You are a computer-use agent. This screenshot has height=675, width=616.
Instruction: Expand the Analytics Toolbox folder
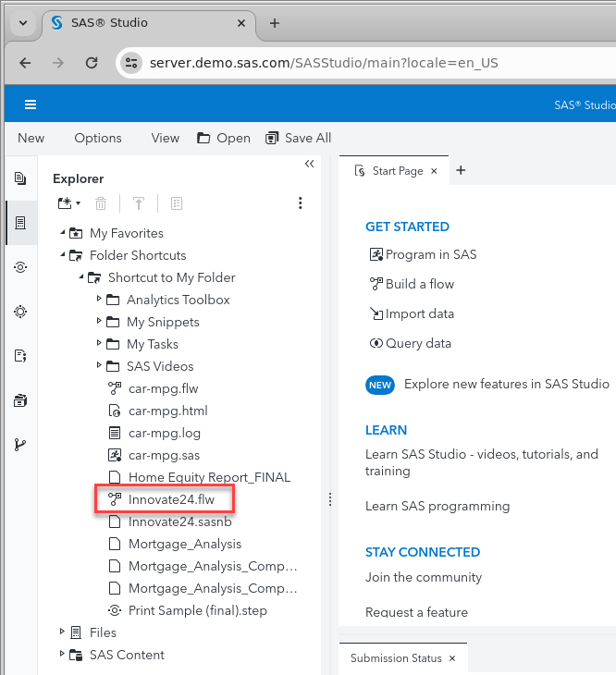point(100,300)
